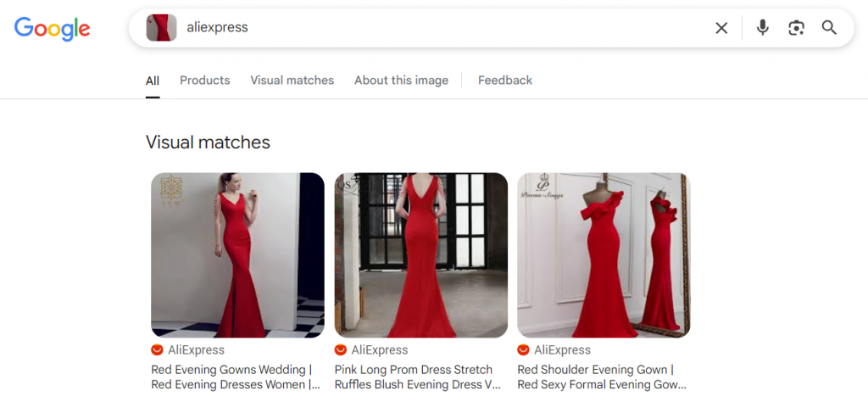Send Feedback via the Feedback link
The height and width of the screenshot is (402, 868).
coord(505,81)
